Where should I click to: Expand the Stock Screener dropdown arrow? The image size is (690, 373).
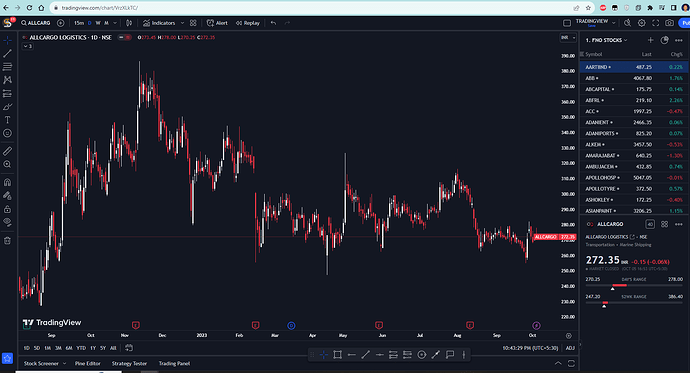click(64, 363)
